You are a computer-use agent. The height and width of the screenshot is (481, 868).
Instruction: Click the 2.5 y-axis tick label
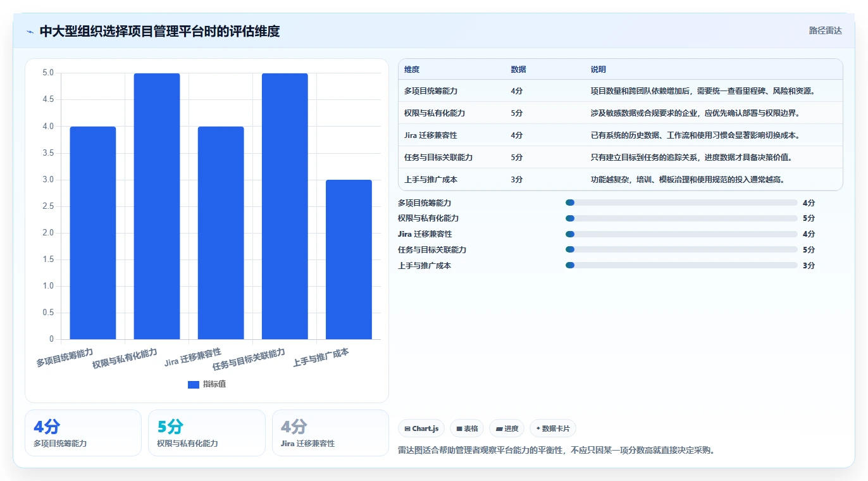click(x=49, y=206)
